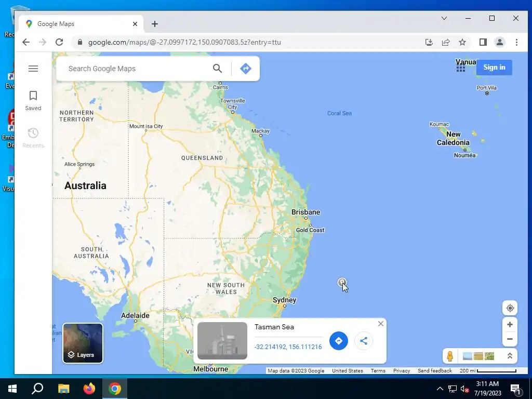Screen dimensions: 532x399
Task: Open the Google Maps hamburger menu
Action: coord(33,69)
